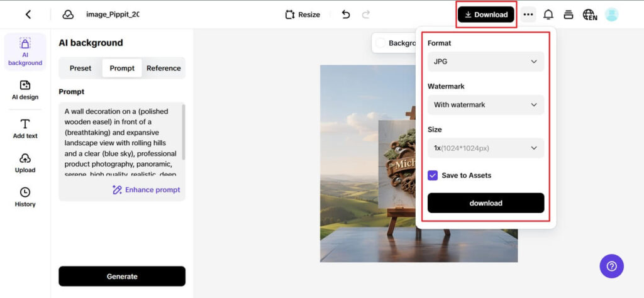The height and width of the screenshot is (298, 644).
Task: Uncheck the Save to Assets checkbox
Action: (x=433, y=175)
